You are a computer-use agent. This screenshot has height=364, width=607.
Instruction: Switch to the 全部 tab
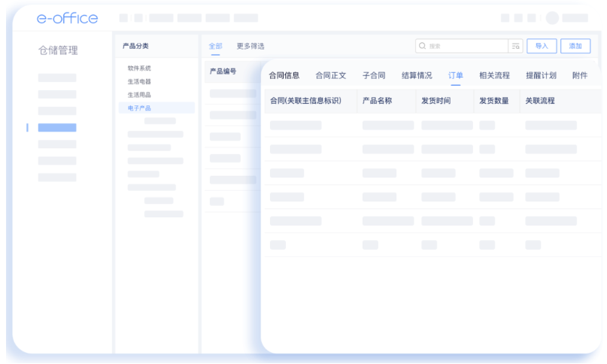(x=216, y=46)
